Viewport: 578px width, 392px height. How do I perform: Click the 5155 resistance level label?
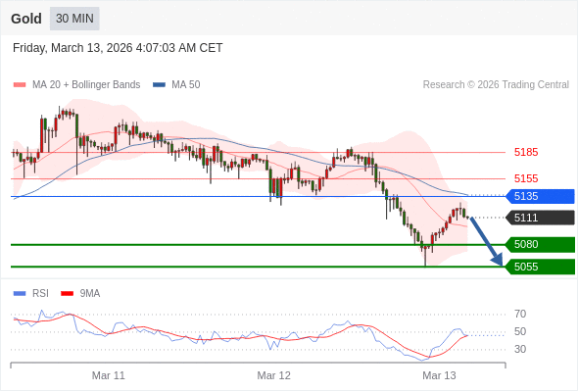click(526, 179)
